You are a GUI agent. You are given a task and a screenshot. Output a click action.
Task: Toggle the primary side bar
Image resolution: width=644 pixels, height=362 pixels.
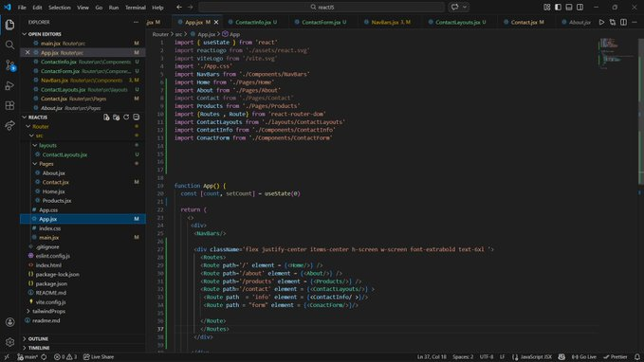click(x=558, y=7)
